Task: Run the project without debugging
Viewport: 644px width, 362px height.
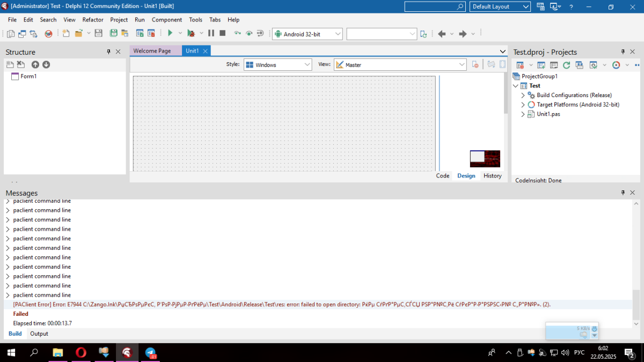Action: pos(170,33)
